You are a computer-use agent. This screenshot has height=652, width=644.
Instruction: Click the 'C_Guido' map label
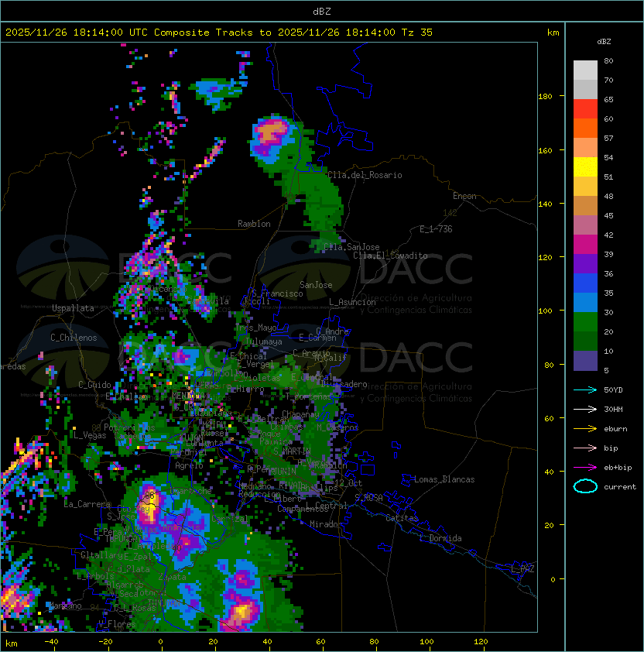94,385
